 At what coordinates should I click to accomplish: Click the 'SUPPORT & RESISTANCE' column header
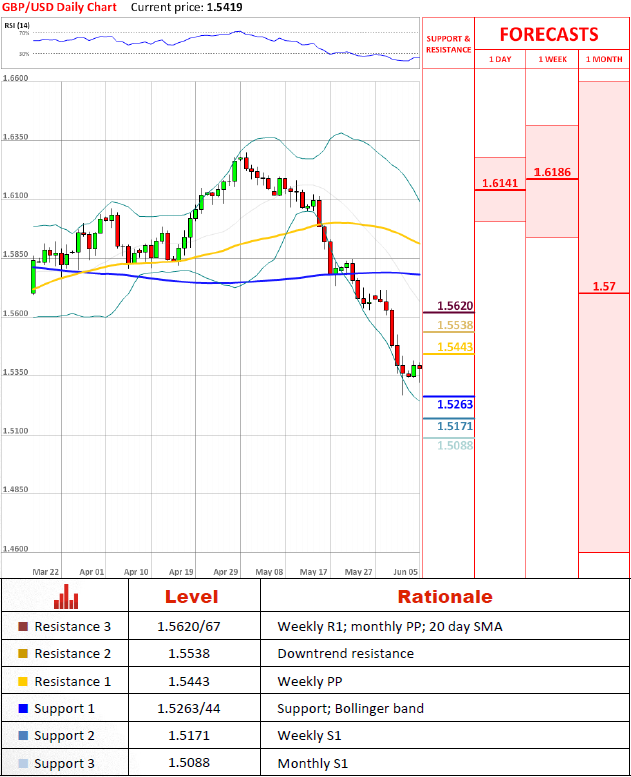449,44
